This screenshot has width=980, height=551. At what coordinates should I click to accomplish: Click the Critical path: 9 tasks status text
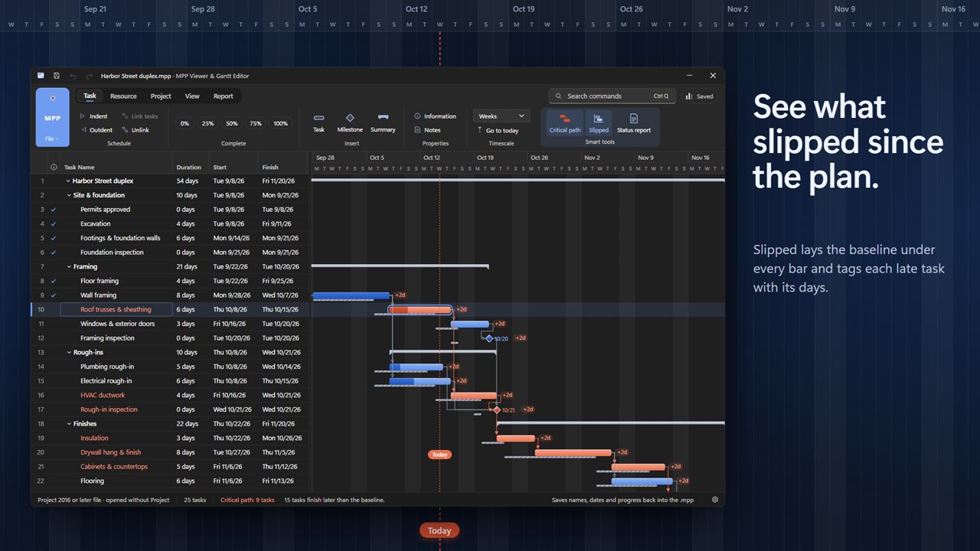pos(247,500)
